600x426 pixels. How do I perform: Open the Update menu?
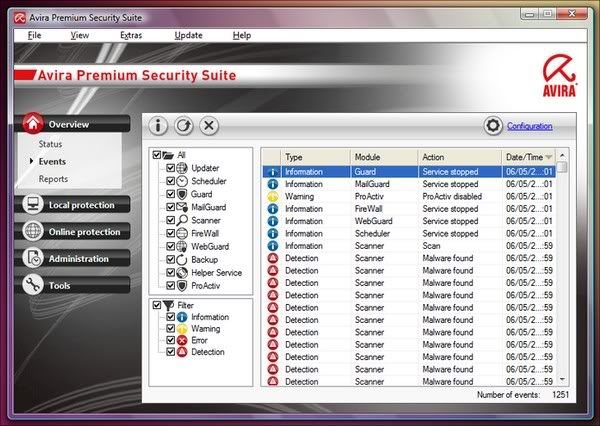pos(188,35)
